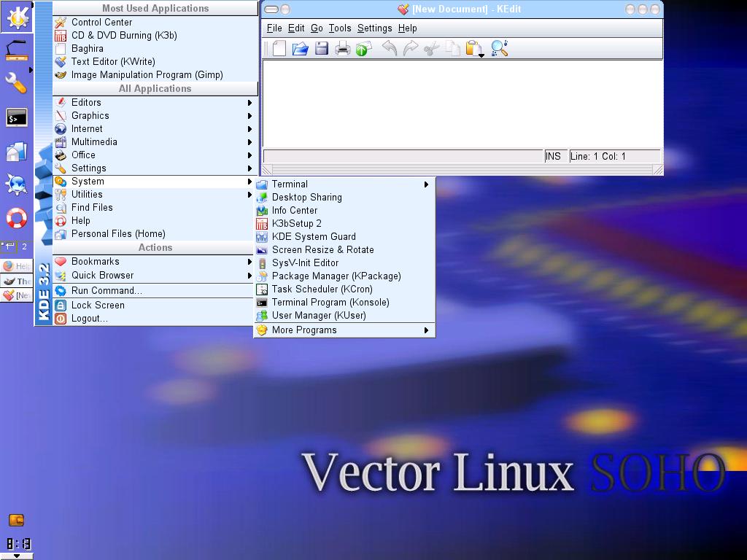Open the Edit menu in KEdit
The image size is (747, 560).
296,28
